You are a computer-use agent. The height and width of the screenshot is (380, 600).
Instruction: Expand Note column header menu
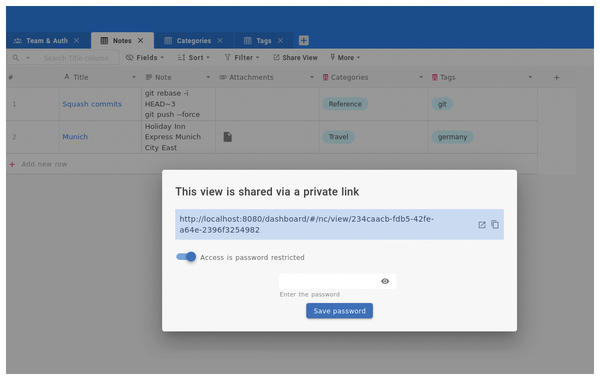[x=208, y=77]
